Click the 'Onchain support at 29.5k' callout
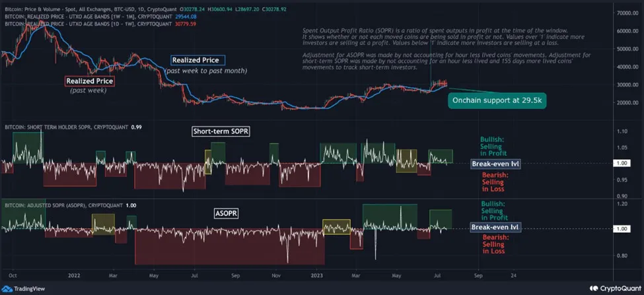 (x=497, y=100)
